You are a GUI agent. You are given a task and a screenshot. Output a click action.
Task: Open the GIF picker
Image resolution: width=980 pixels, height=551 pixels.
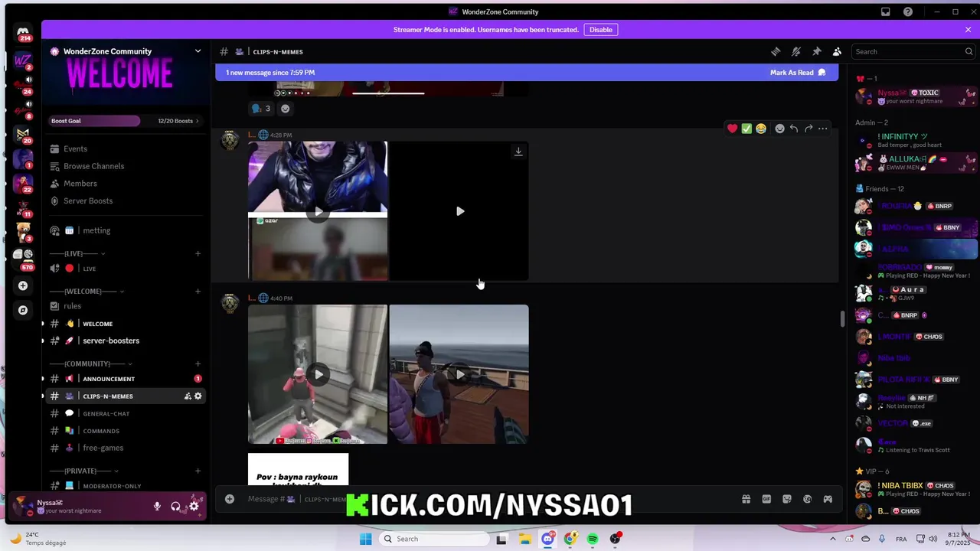click(x=766, y=499)
